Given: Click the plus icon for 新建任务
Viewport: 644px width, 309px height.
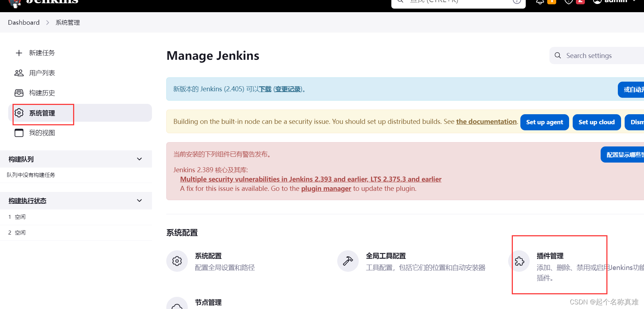Looking at the screenshot, I should click(x=19, y=53).
